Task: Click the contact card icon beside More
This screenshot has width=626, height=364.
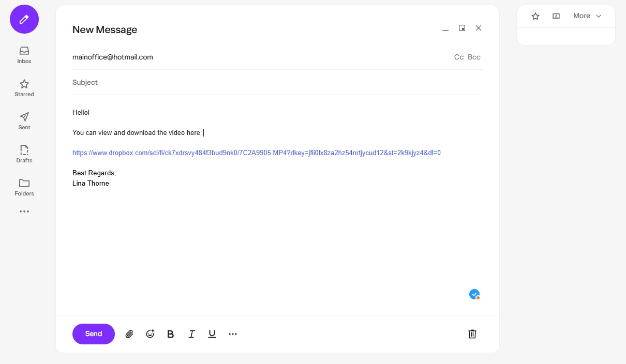Action: pos(556,16)
